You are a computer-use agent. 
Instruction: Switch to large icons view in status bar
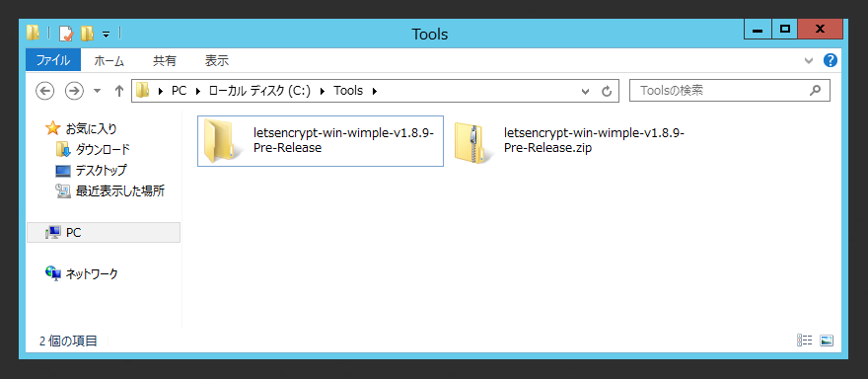(x=827, y=341)
